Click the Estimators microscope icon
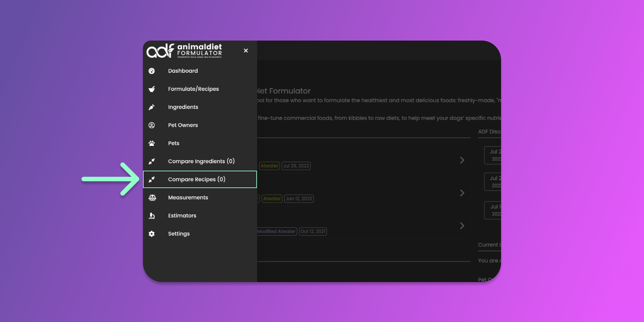 [152, 216]
